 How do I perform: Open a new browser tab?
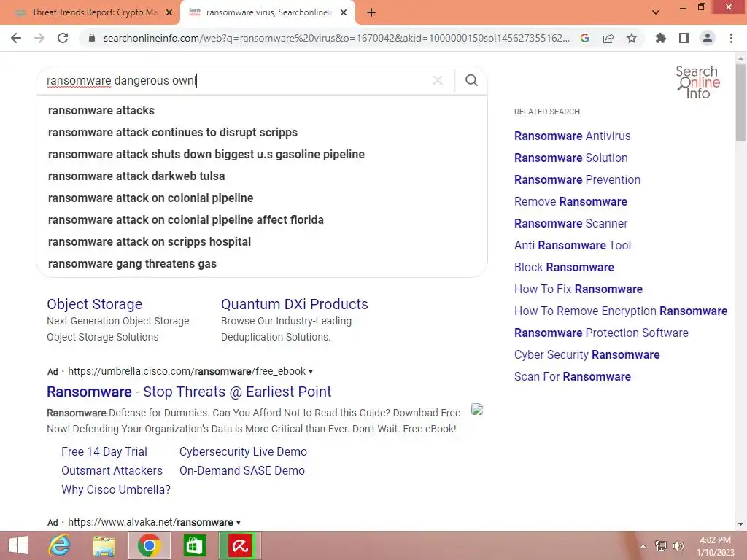click(371, 12)
